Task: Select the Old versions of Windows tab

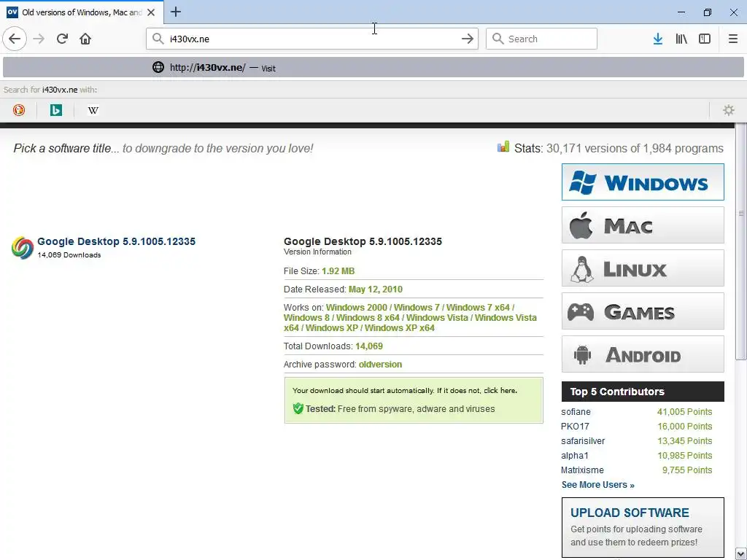Action: [x=82, y=12]
